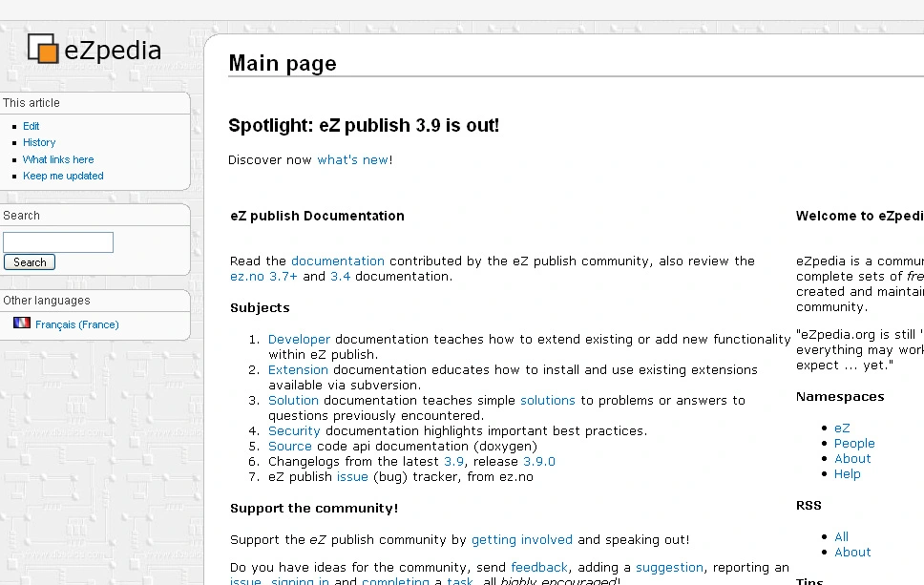Open What links here
The image size is (924, 585).
(x=57, y=159)
